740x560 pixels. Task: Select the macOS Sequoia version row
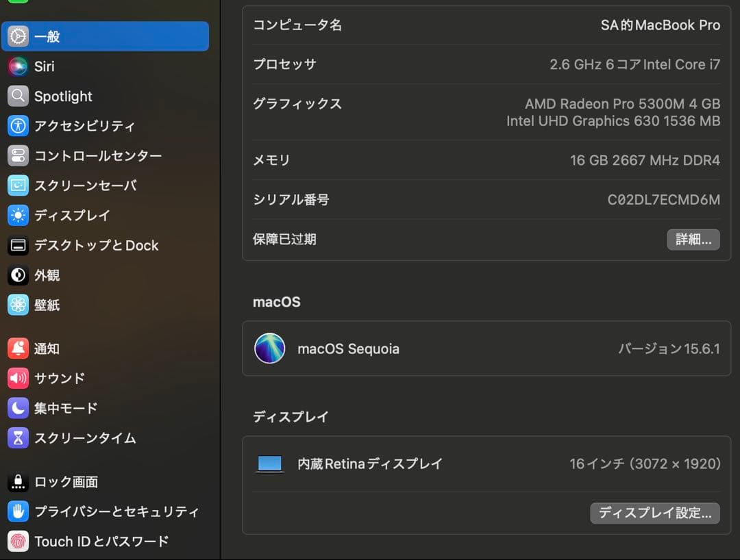click(486, 348)
